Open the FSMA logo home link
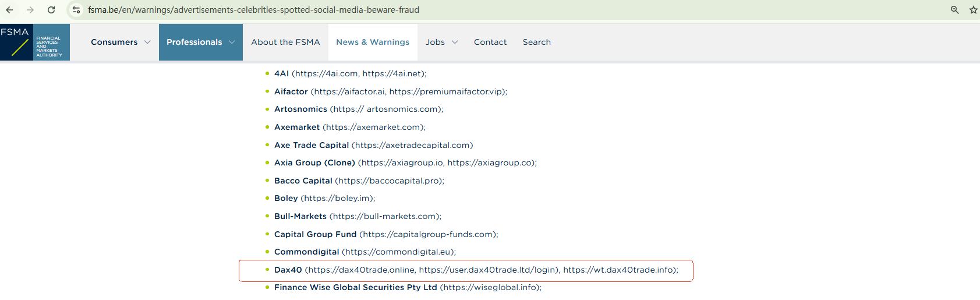The width and height of the screenshot is (980, 300). coord(35,42)
